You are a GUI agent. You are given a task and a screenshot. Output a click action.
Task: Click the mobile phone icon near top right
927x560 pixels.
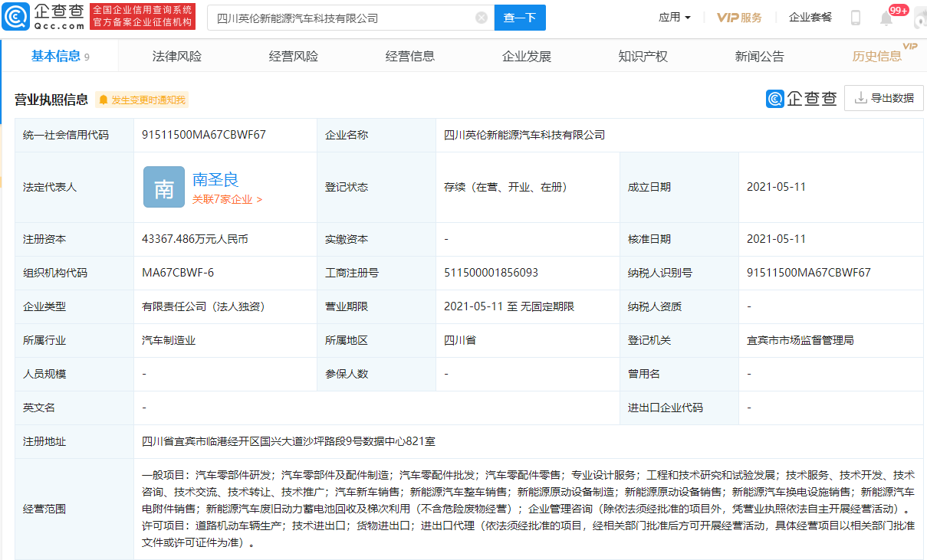(x=856, y=16)
